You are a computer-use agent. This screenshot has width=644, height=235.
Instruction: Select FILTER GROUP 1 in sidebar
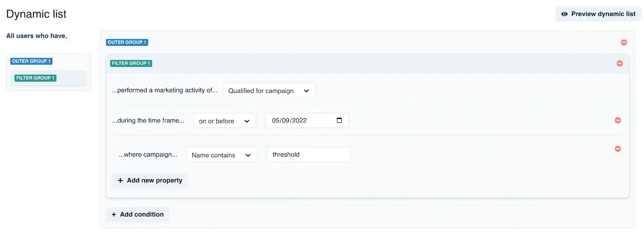tap(35, 78)
